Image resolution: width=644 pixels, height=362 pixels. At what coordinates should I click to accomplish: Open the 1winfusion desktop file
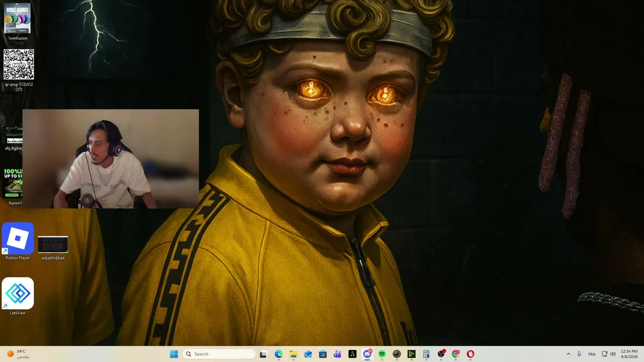coord(18,22)
